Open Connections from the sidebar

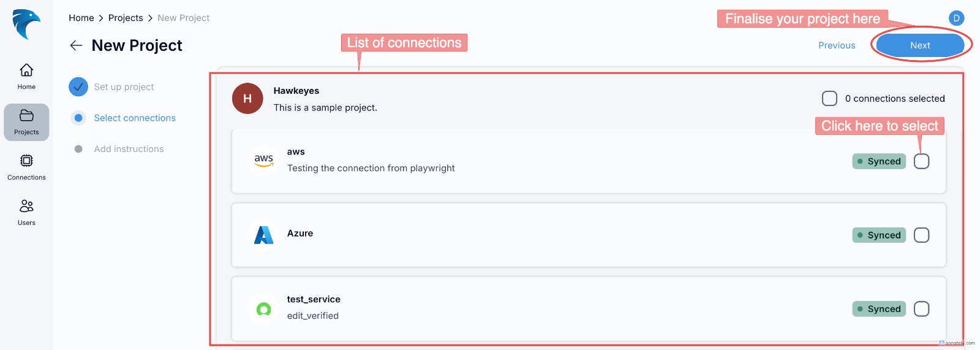point(26,167)
